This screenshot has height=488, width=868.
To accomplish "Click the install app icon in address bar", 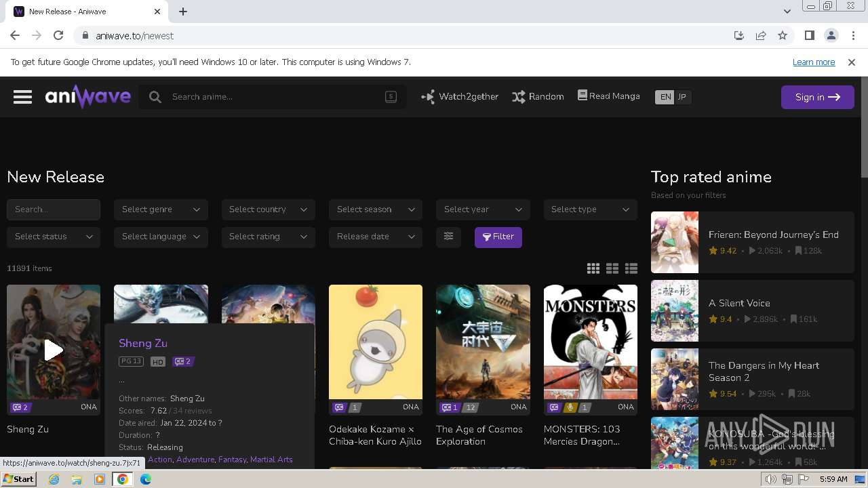I will 739,35.
